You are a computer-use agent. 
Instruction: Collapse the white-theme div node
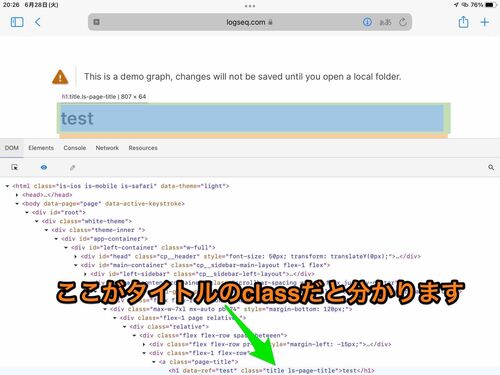37,221
